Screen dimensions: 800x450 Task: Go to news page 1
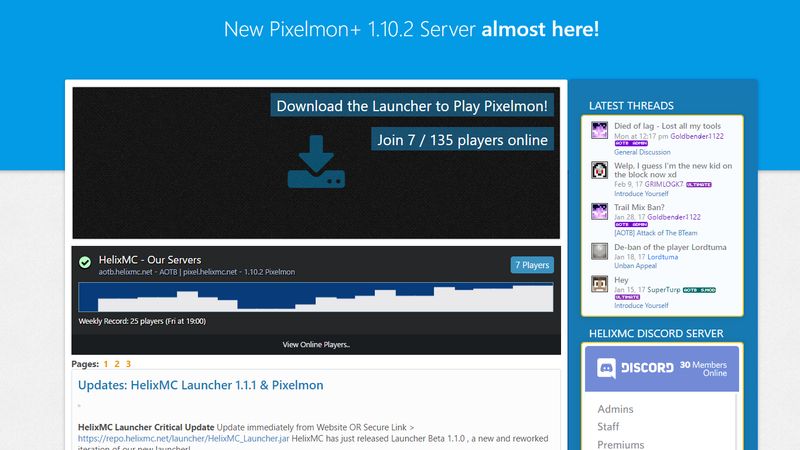point(106,364)
